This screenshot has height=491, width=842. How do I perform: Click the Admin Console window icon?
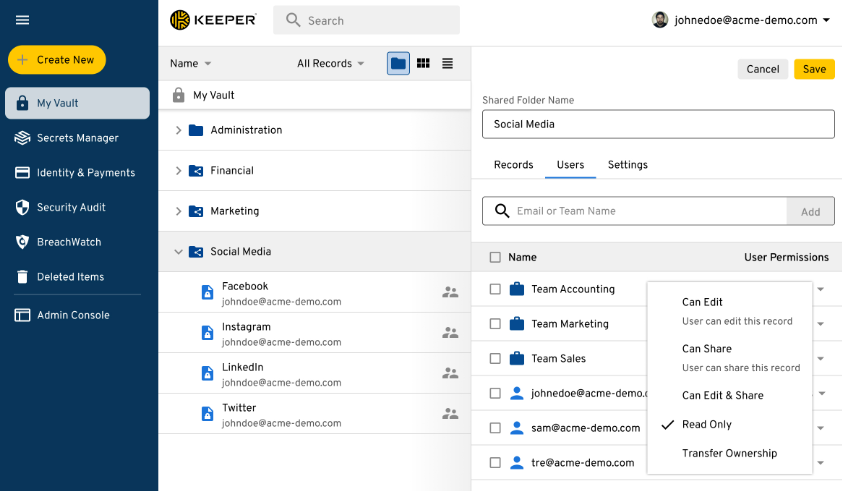pos(22,315)
